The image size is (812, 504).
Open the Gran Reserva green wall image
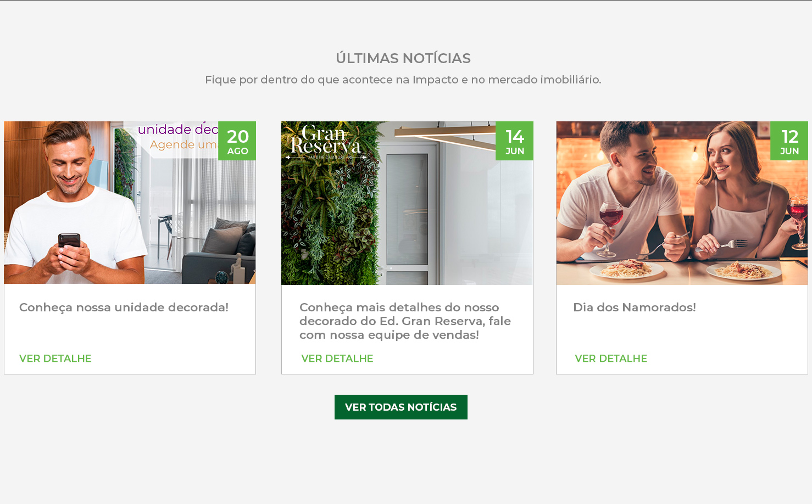pos(407,203)
